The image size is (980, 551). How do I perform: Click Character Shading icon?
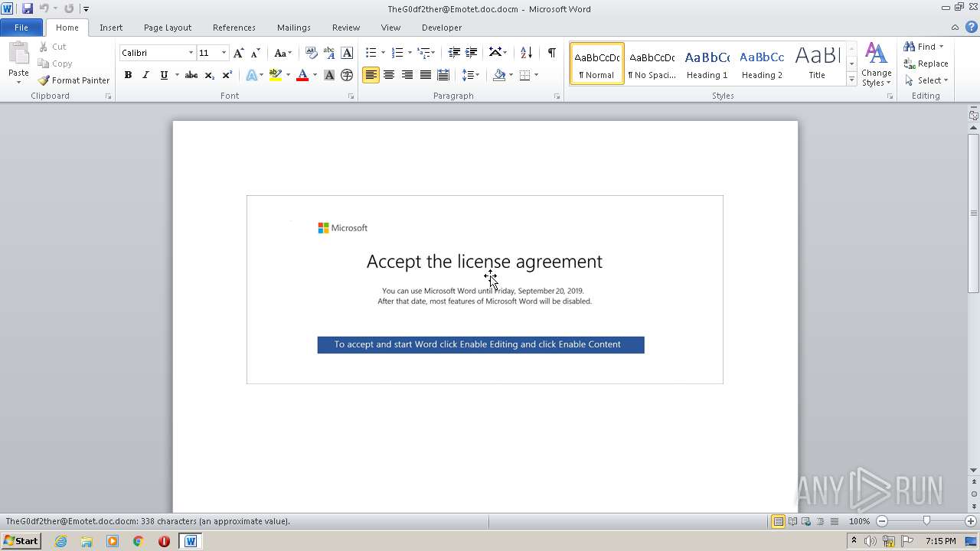(329, 75)
